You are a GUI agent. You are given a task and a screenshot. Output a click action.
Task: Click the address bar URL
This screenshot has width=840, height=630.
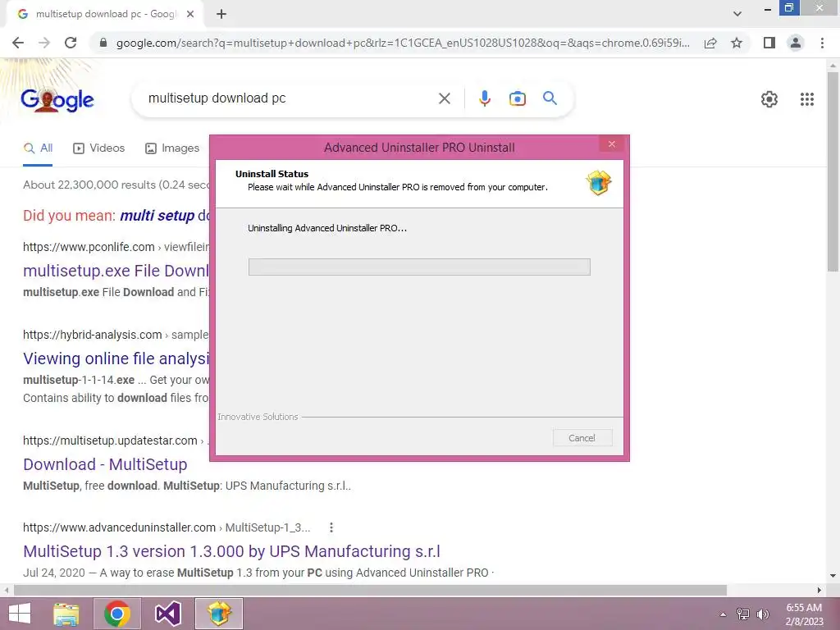pyautogui.click(x=403, y=43)
